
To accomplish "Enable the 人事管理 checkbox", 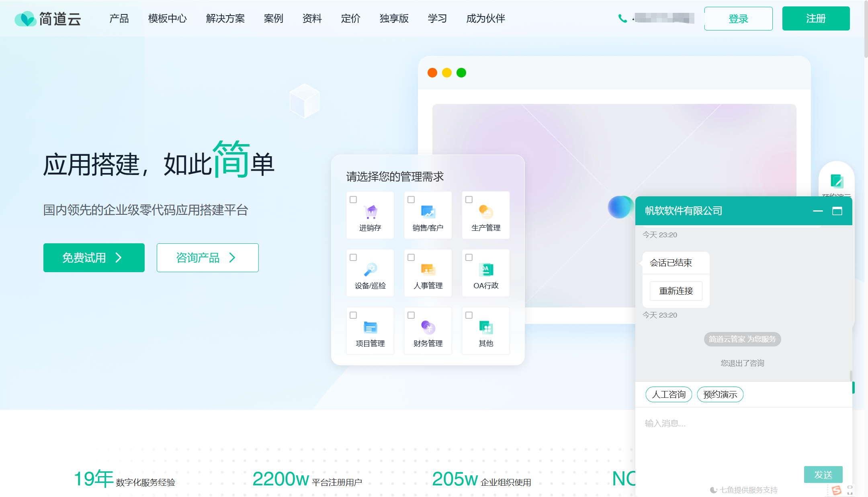I will [411, 257].
